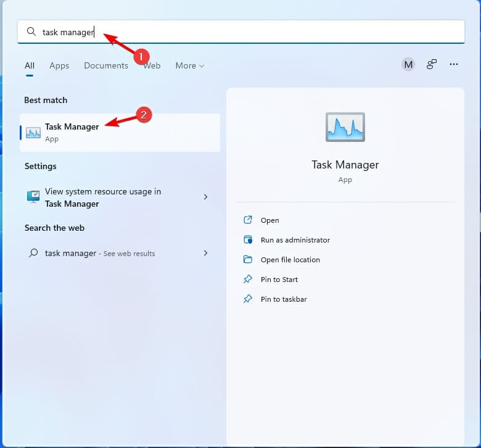Screen dimensions: 481x448
Task: Switch to the Documents tab
Action: click(106, 65)
